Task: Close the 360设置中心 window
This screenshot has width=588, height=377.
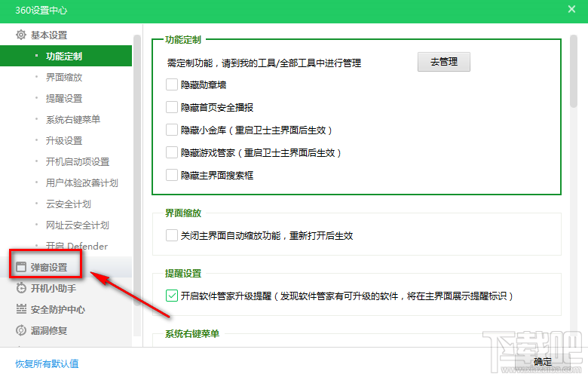Action: [571, 9]
